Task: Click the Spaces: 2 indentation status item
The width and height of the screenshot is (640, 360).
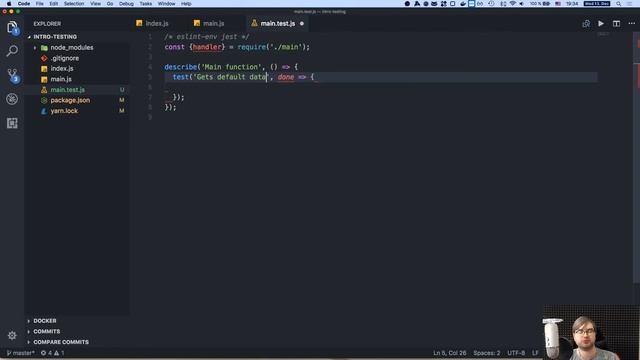Action: [487, 353]
